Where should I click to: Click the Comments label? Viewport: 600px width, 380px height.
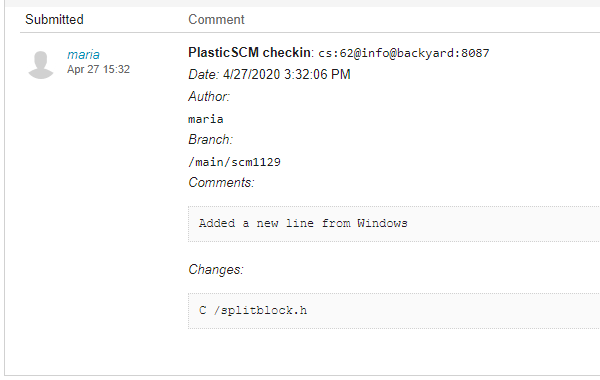click(x=221, y=183)
